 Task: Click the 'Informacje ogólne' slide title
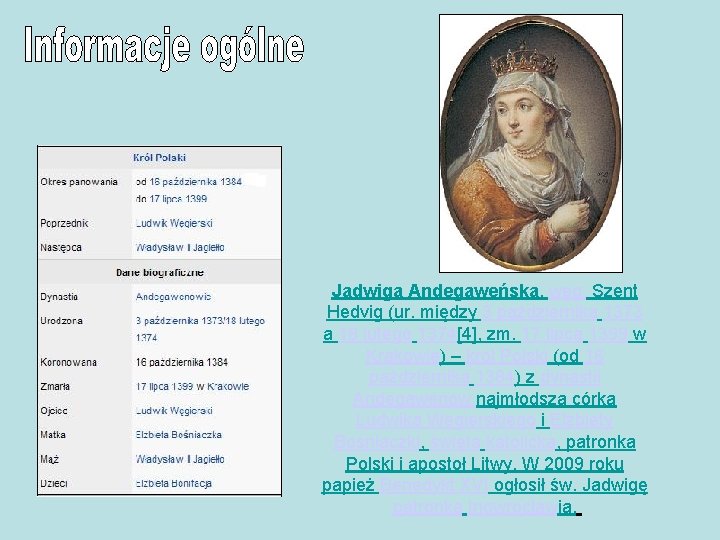coord(164,47)
